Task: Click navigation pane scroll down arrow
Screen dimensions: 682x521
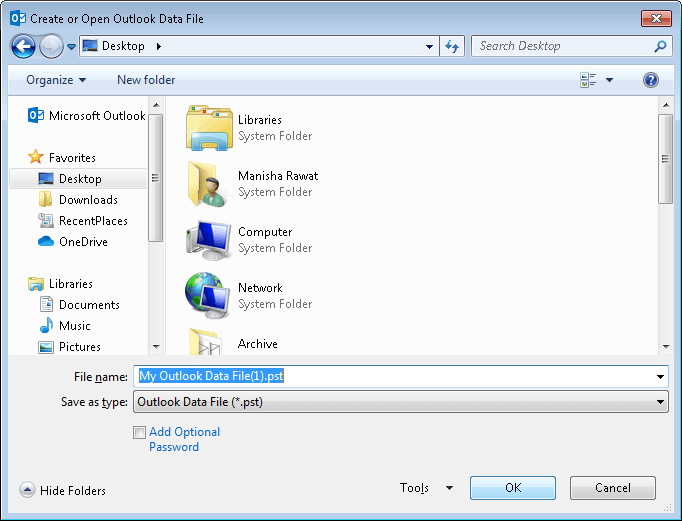Action: pos(156,347)
